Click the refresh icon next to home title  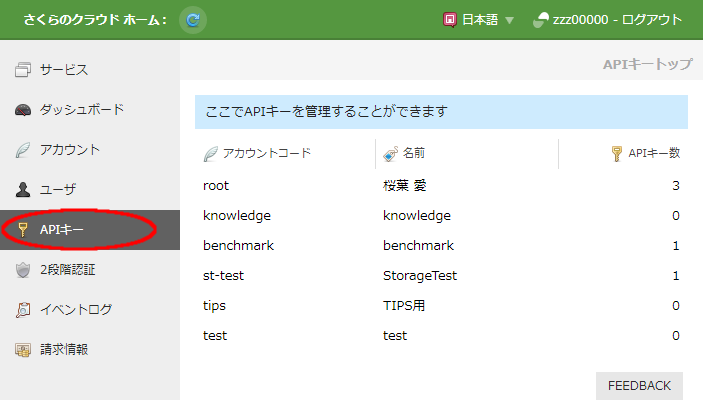193,20
